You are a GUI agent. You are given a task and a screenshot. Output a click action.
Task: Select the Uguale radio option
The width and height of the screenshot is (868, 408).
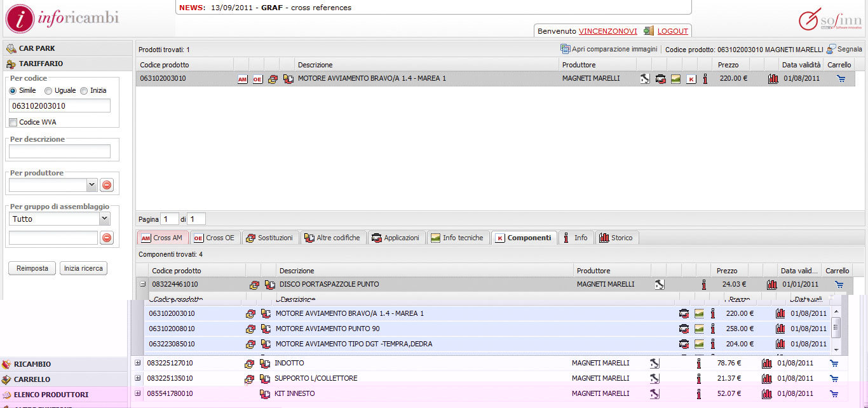[x=48, y=91]
